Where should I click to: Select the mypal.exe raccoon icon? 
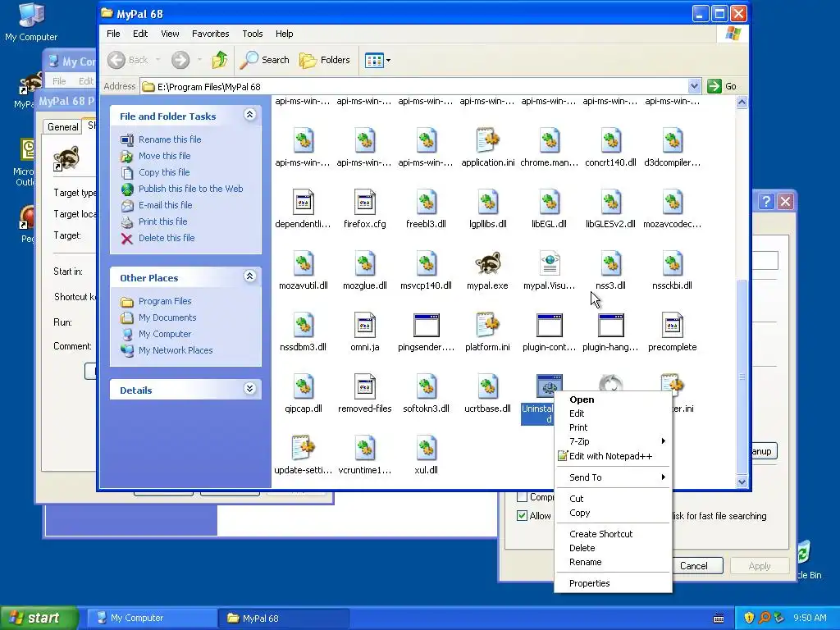(x=487, y=264)
